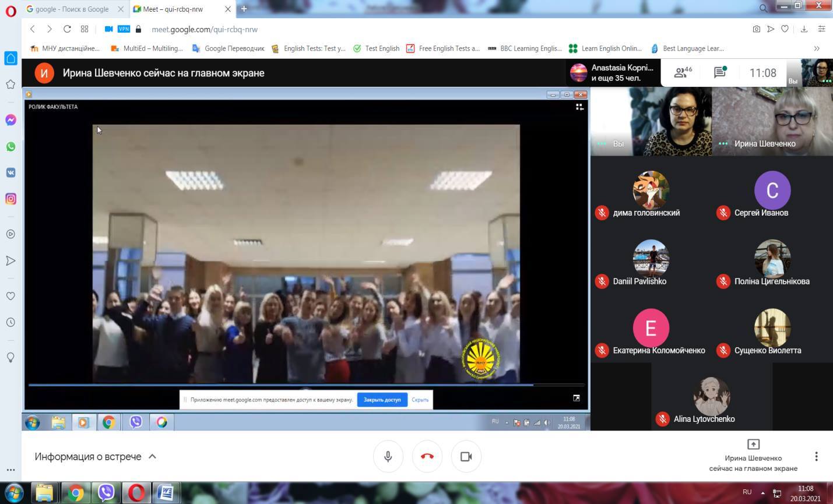This screenshot has width=833, height=504.
Task: Open the meeting chat icon
Action: tap(720, 72)
